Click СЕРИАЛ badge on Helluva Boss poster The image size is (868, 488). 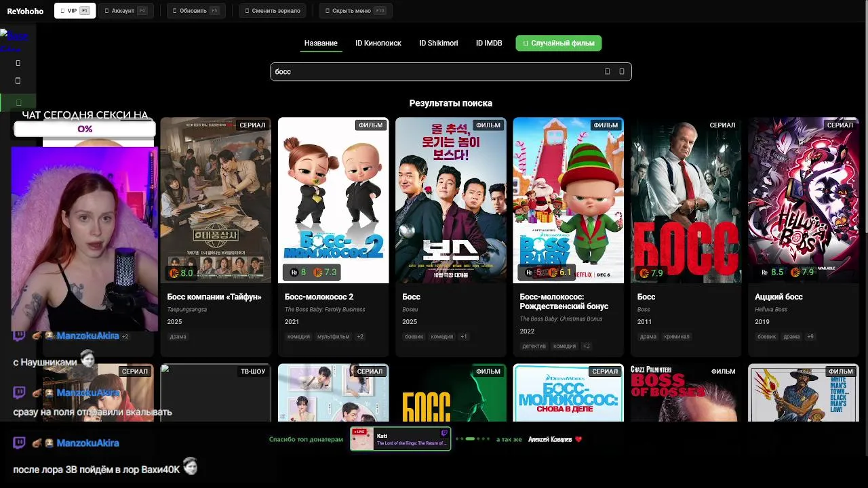pyautogui.click(x=840, y=125)
